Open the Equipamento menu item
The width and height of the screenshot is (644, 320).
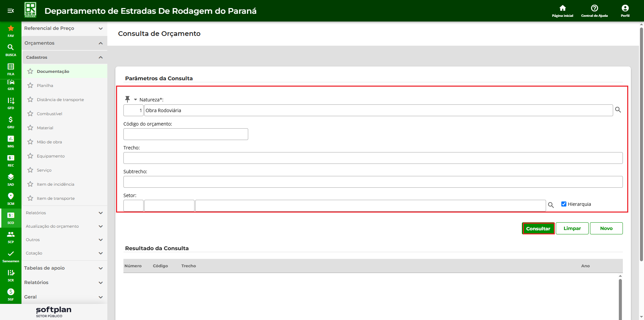(x=51, y=156)
